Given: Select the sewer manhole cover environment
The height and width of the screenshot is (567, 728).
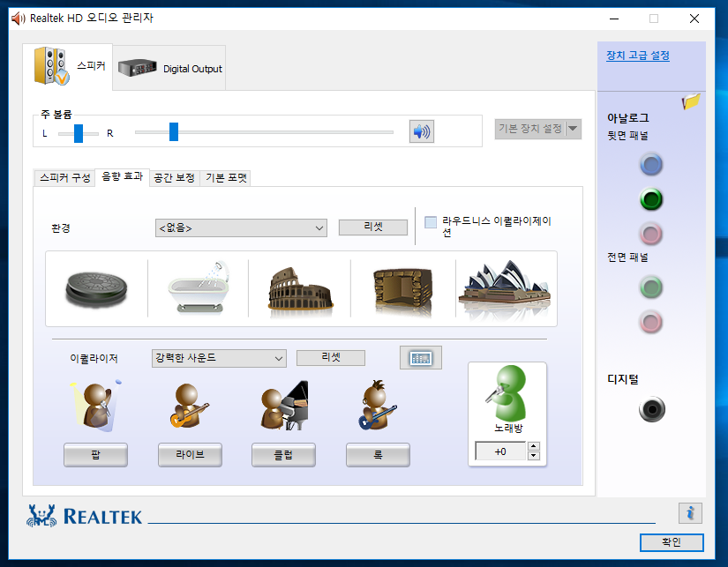Looking at the screenshot, I should pos(96,288).
